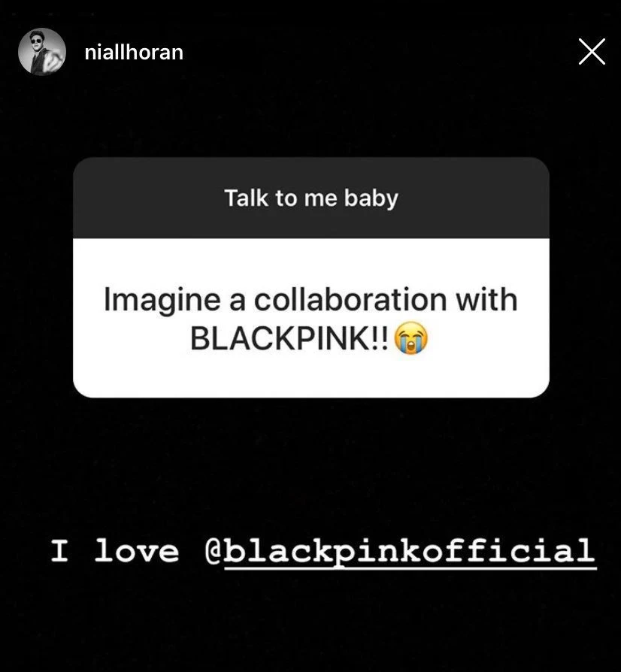Tap the word "me" in the sticker header
The width and height of the screenshot is (621, 672).
pos(320,199)
